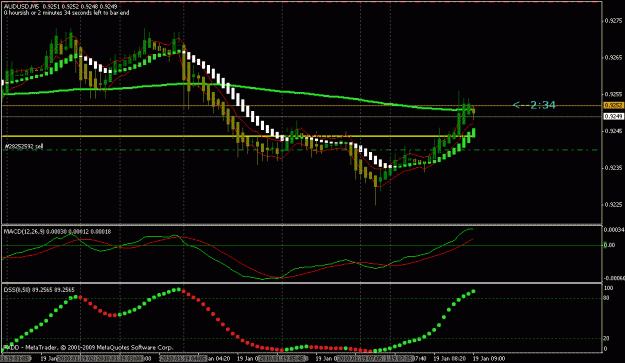625x363 pixels.
Task: Select the cyan '<--2:34' countdown label
Action: (x=534, y=105)
